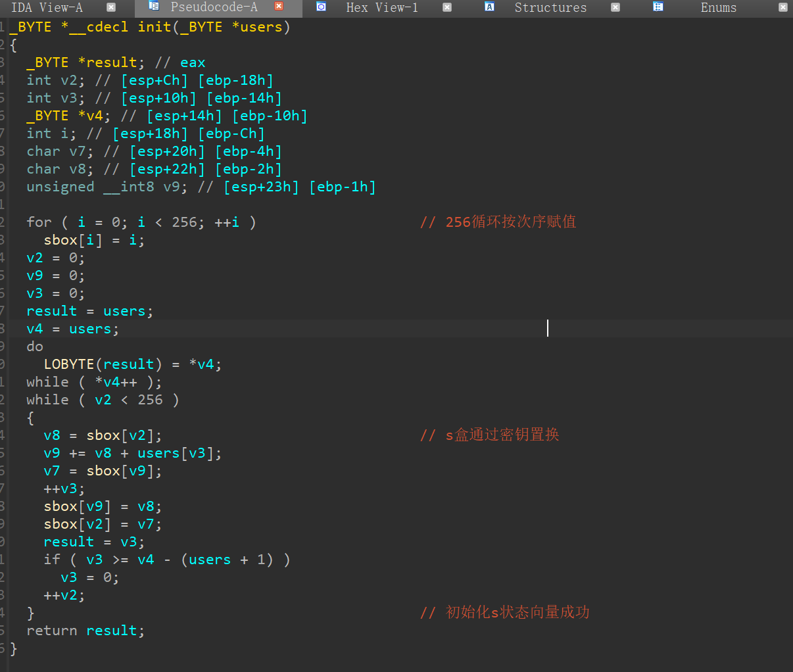Close the Pseudocode-A tab
Screen dimensions: 793x672
pyautogui.click(x=279, y=7)
